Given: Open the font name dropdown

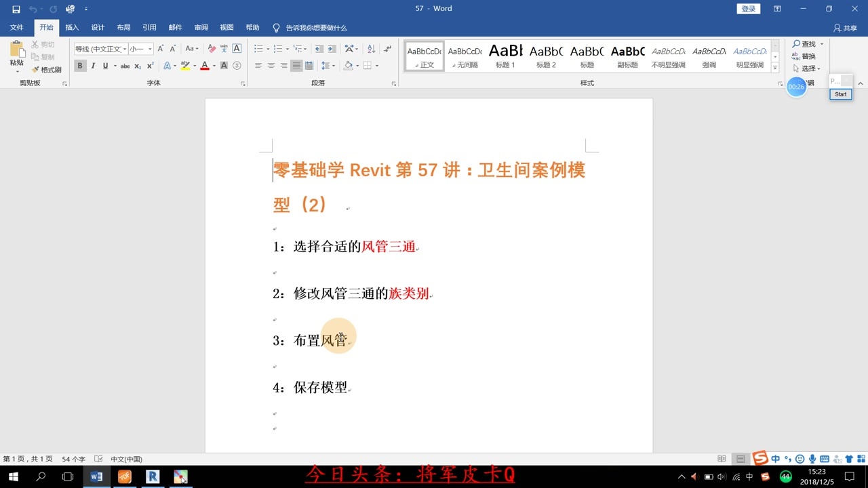Looking at the screenshot, I should click(125, 49).
